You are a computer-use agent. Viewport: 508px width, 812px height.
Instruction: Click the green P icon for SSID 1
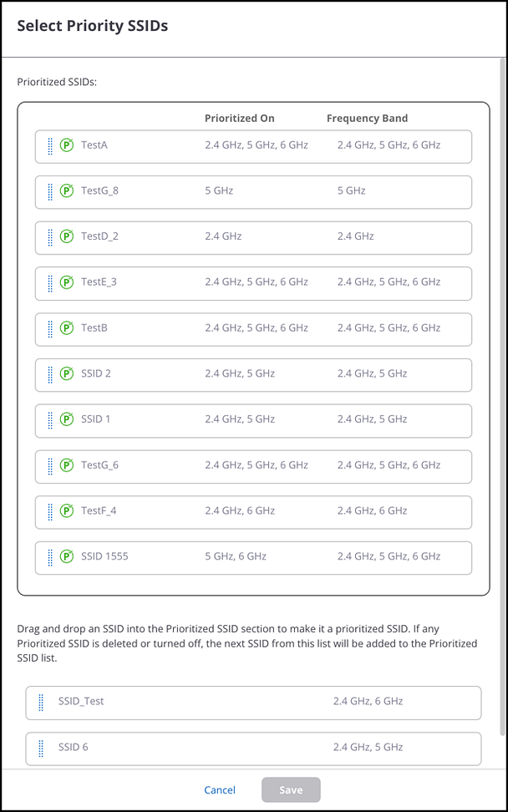68,419
